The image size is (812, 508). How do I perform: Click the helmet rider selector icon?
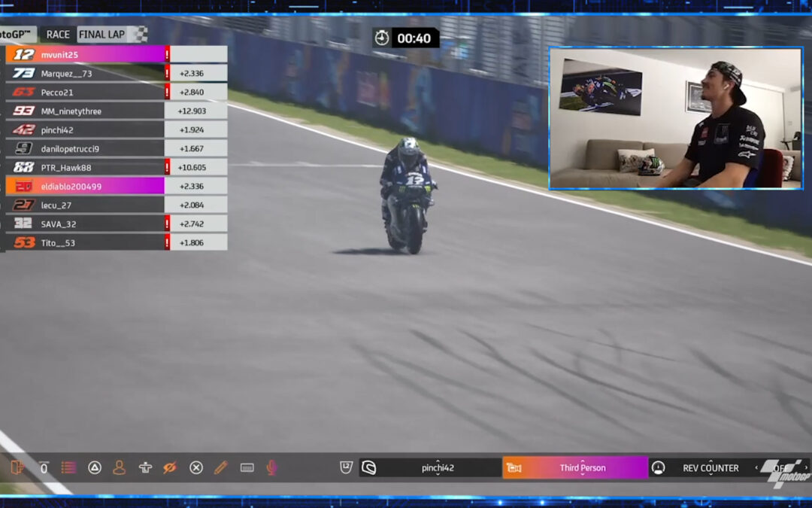pyautogui.click(x=368, y=467)
